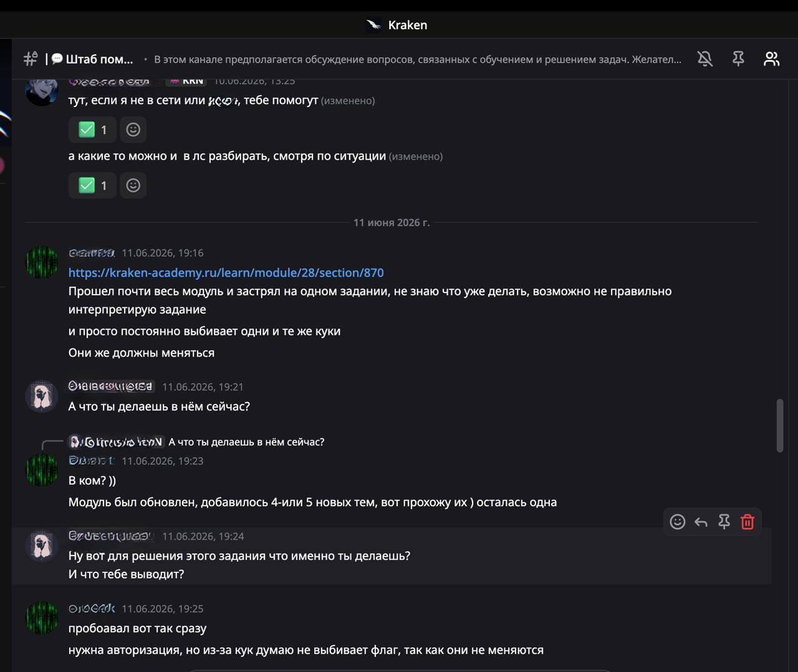Open pinned messages from header pin icon
Screen dimensions: 798x672
click(x=738, y=59)
